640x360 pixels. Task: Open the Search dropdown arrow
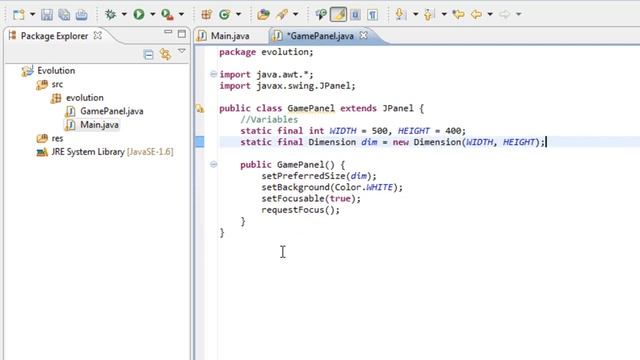[296, 15]
